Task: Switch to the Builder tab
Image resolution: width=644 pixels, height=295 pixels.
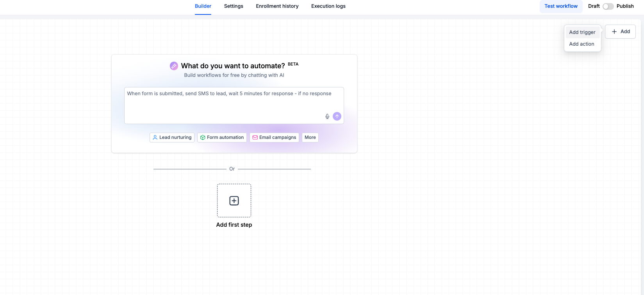Action: pyautogui.click(x=203, y=6)
